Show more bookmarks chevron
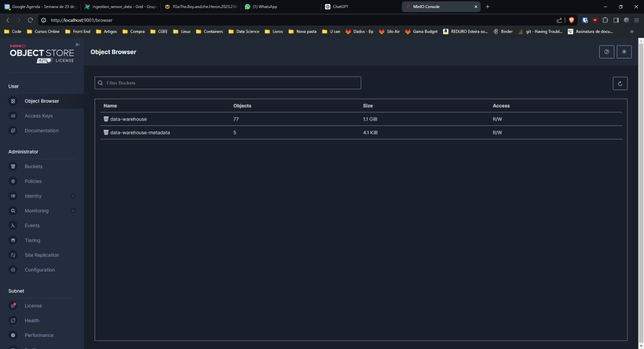644x349 pixels. coord(632,31)
